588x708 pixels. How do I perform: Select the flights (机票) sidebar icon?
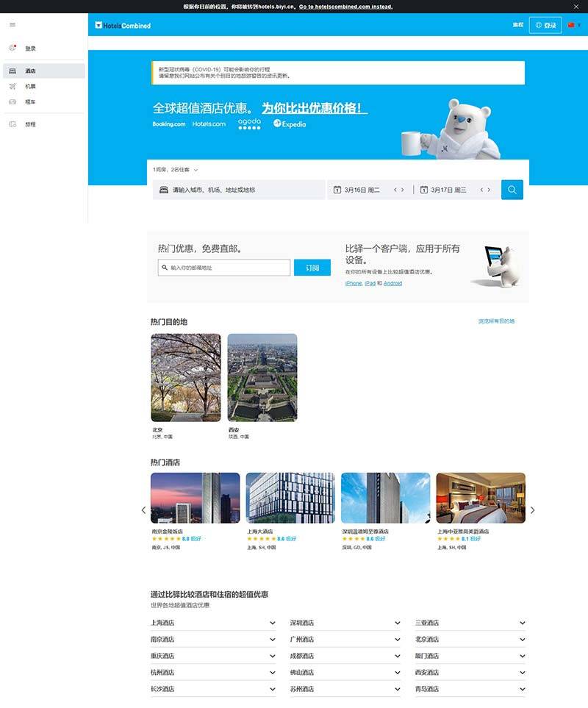click(x=12, y=86)
